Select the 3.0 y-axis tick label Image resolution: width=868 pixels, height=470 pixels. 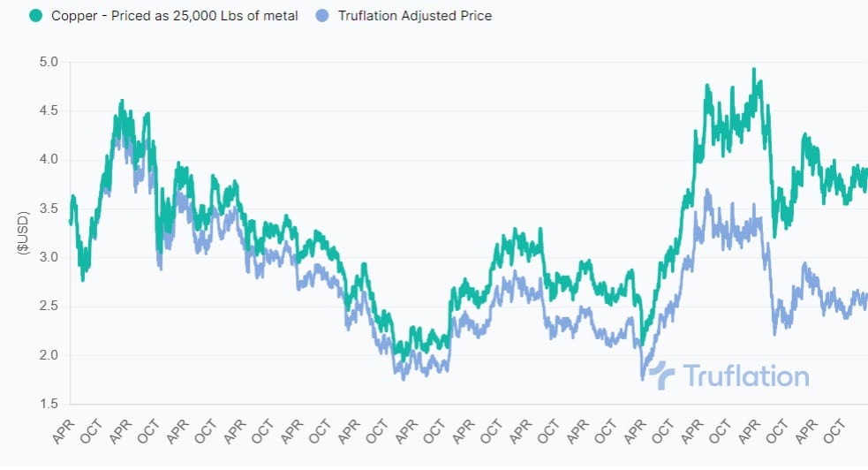pyautogui.click(x=48, y=258)
